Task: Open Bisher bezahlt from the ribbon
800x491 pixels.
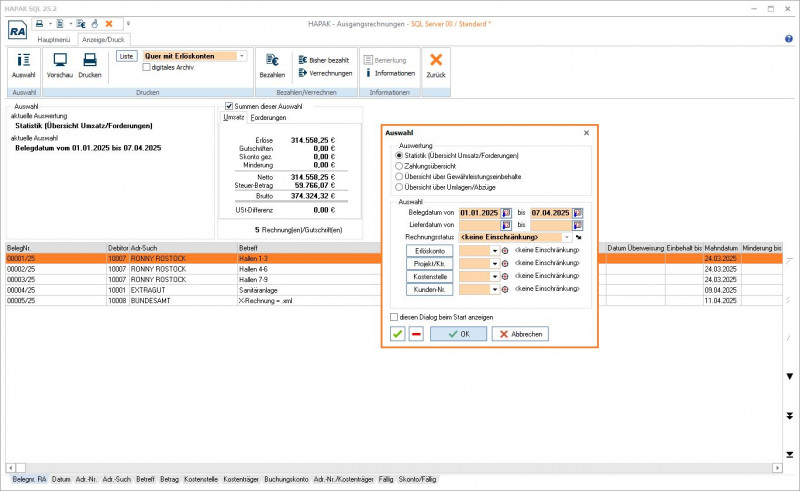Action: [323, 60]
